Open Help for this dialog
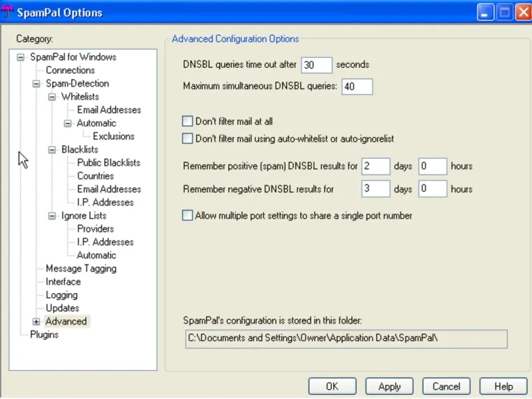 point(503,386)
